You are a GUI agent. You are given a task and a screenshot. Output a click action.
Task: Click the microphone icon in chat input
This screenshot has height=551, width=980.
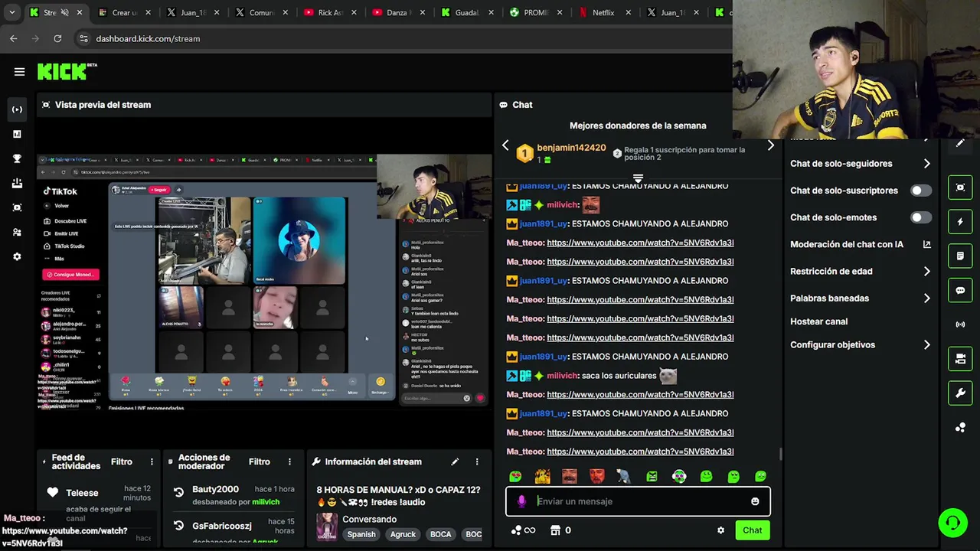click(x=521, y=501)
